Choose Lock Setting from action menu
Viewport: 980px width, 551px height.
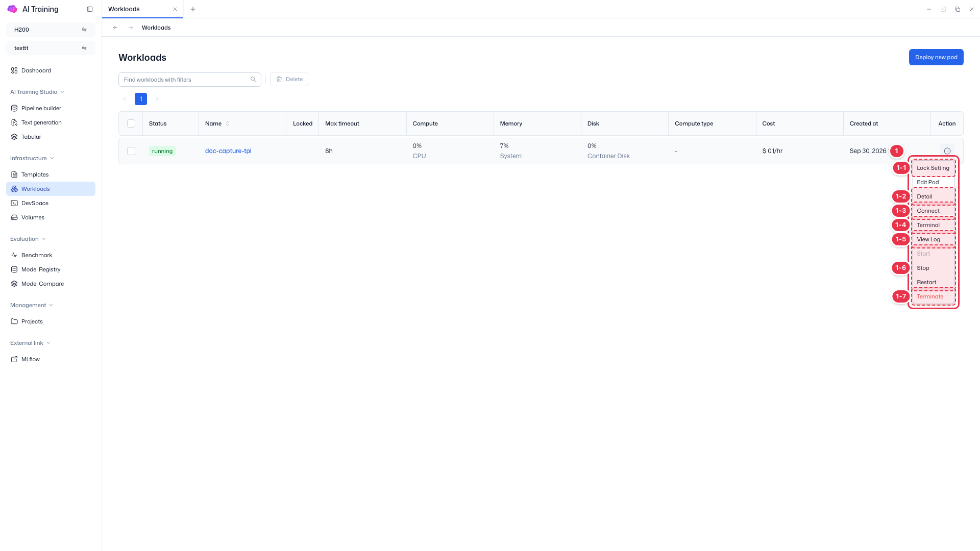coord(933,168)
